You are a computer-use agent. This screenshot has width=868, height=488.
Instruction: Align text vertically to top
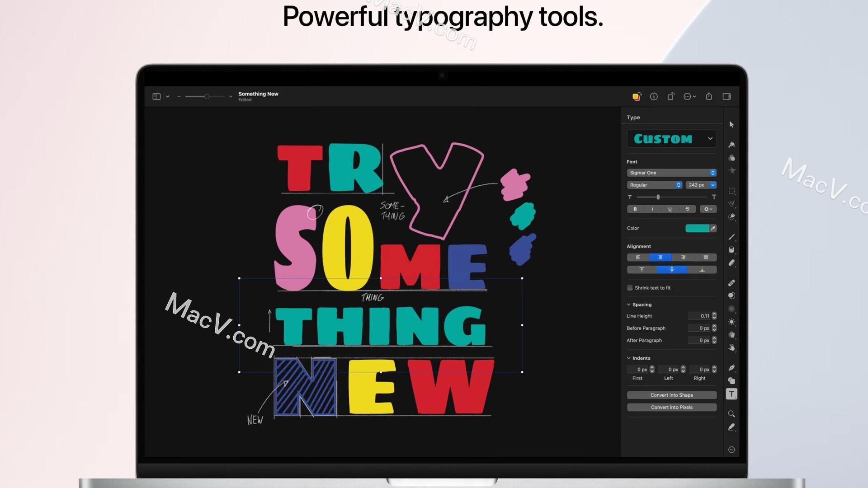point(642,270)
